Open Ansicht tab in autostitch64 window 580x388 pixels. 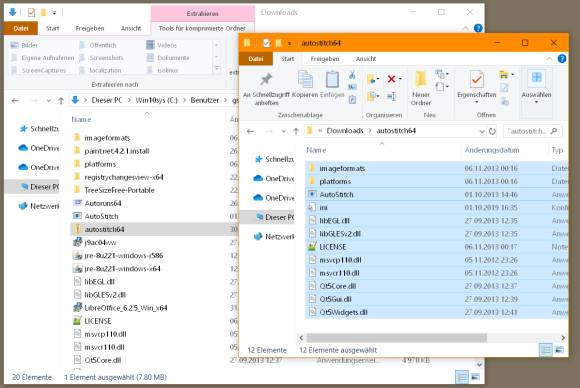366,59
